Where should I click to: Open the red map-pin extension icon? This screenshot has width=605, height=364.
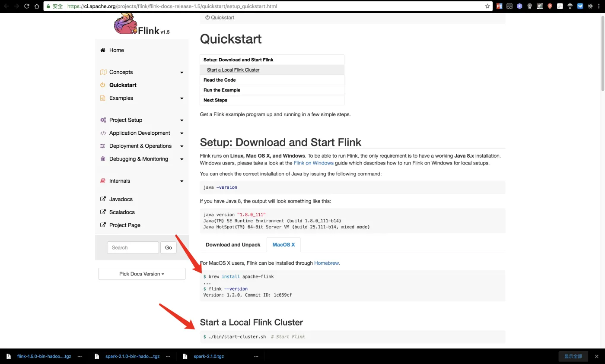550,6
